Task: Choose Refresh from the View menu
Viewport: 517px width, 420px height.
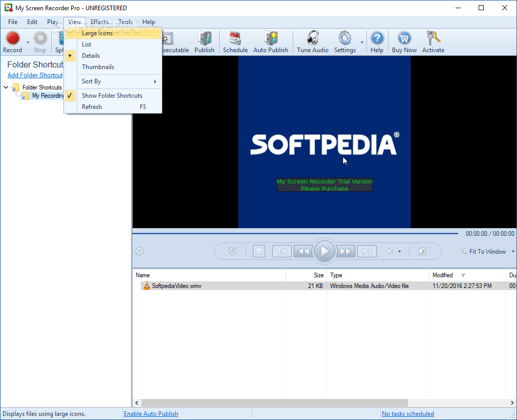Action: tap(113, 107)
